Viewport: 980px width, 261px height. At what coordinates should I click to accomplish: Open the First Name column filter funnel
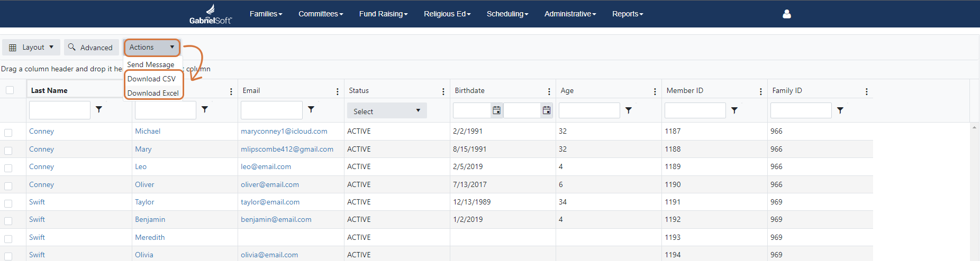205,110
